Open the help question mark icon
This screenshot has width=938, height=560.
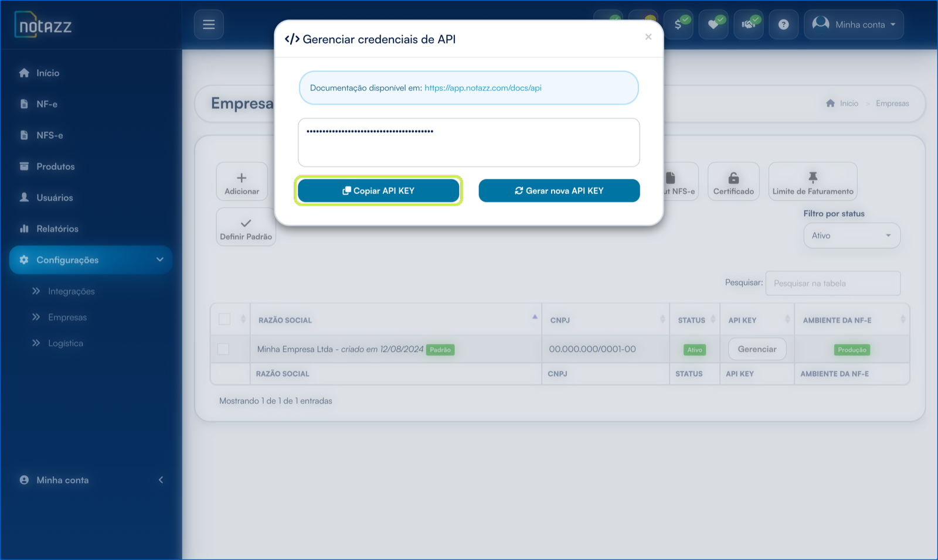(783, 25)
